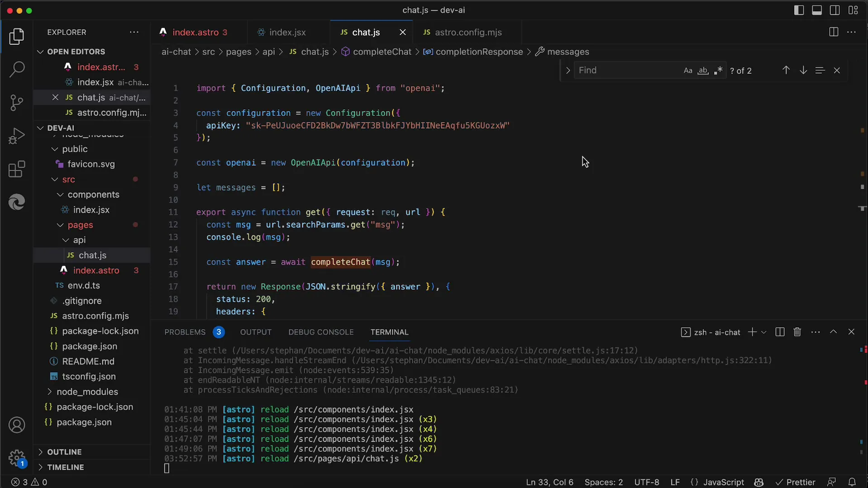The image size is (868, 488).
Task: Select the TERMINAL panel tab
Action: [389, 332]
